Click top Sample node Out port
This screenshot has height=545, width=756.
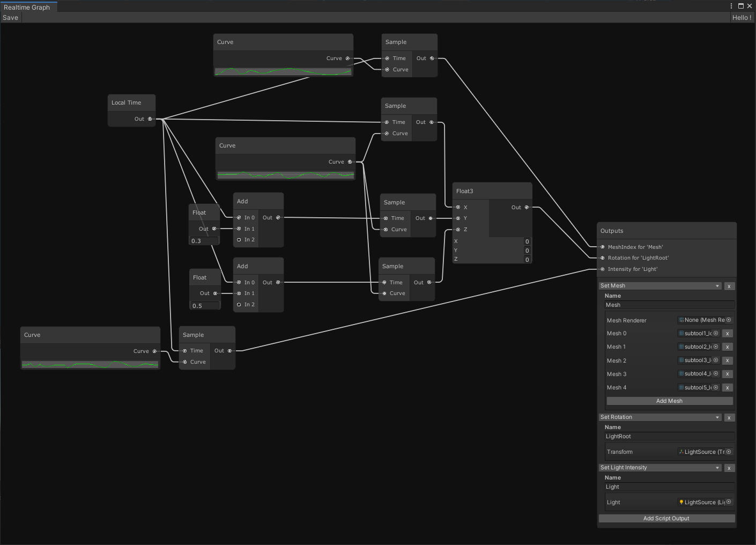[432, 58]
